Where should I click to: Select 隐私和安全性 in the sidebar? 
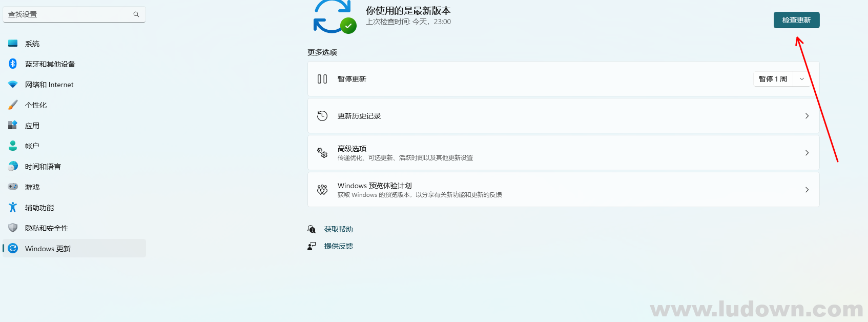pyautogui.click(x=74, y=228)
